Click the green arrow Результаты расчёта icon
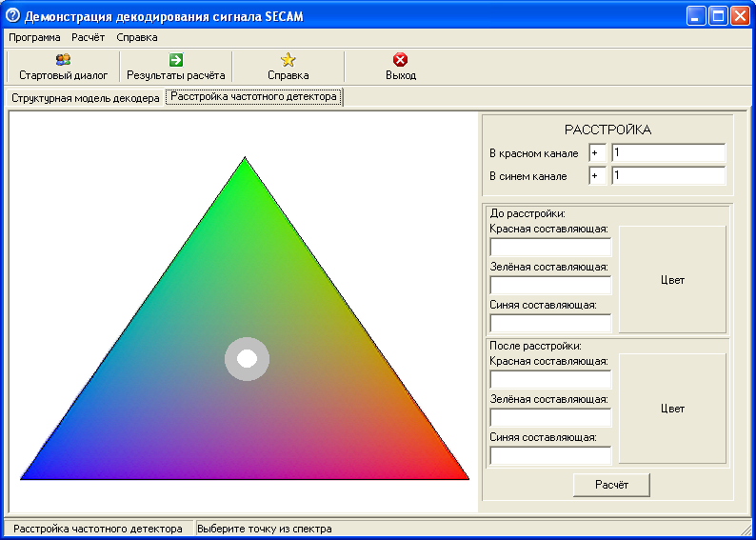Viewport: 756px width, 540px height. 176,60
